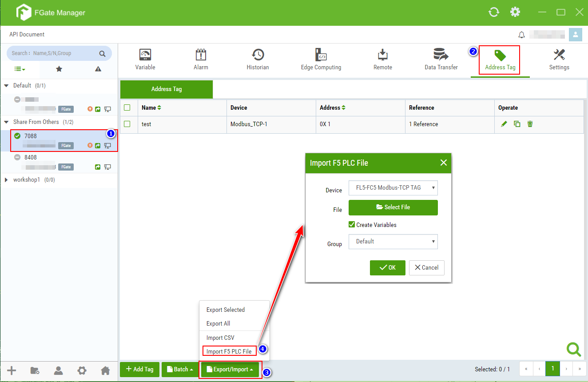Toggle the Create Variables checkbox
This screenshot has width=588, height=382.
pyautogui.click(x=352, y=225)
